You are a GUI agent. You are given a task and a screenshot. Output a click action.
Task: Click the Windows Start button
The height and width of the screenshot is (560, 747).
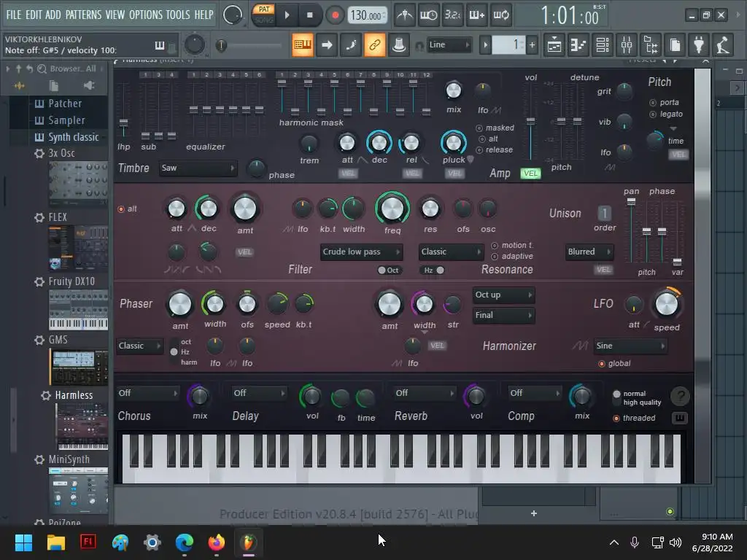pyautogui.click(x=24, y=542)
